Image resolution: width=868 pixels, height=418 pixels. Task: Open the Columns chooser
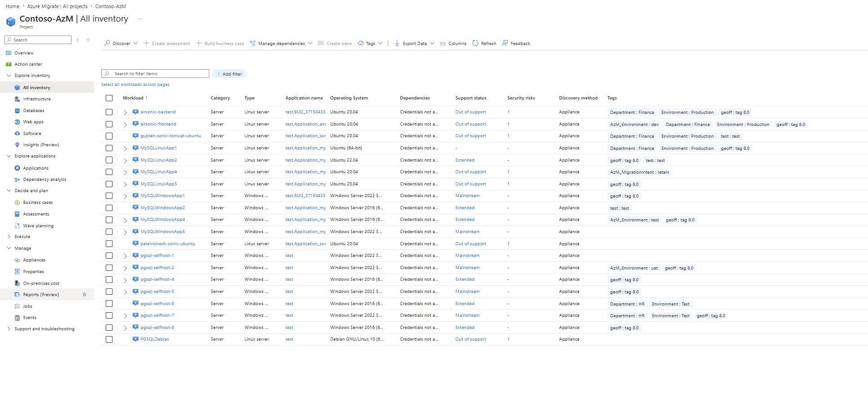tap(453, 44)
